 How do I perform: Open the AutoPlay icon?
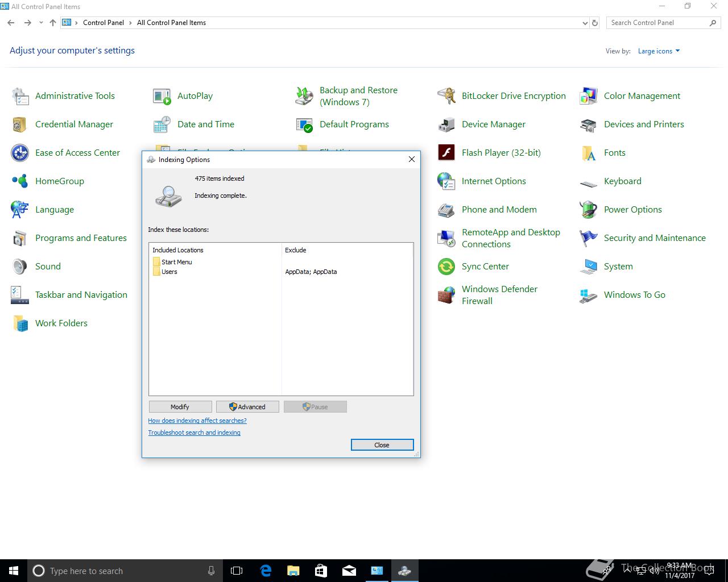(x=162, y=96)
